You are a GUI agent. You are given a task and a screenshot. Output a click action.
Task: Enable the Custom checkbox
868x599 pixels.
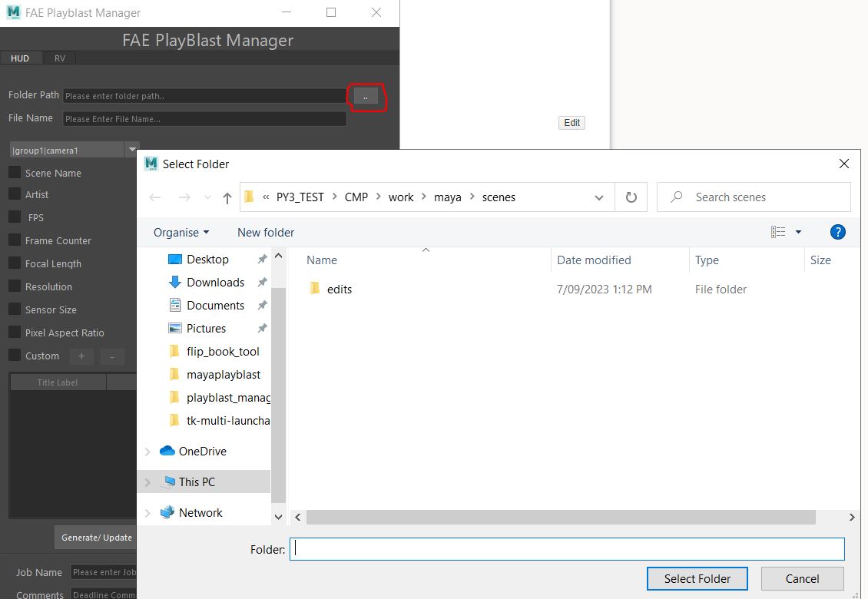15,356
